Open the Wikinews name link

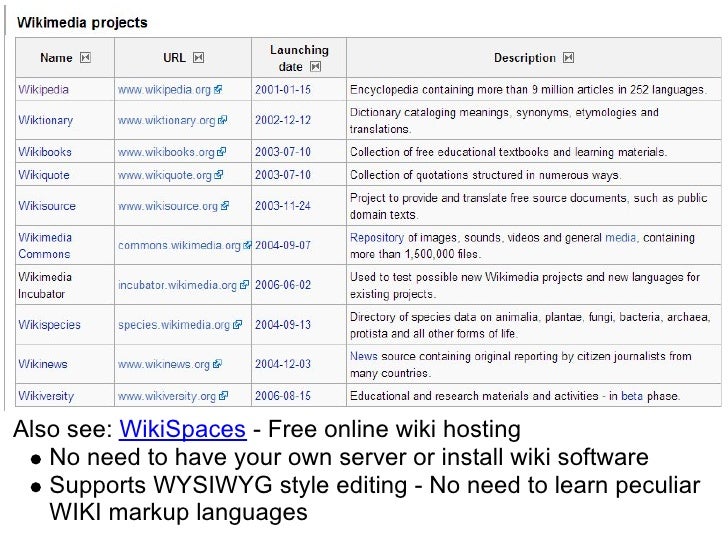point(43,364)
